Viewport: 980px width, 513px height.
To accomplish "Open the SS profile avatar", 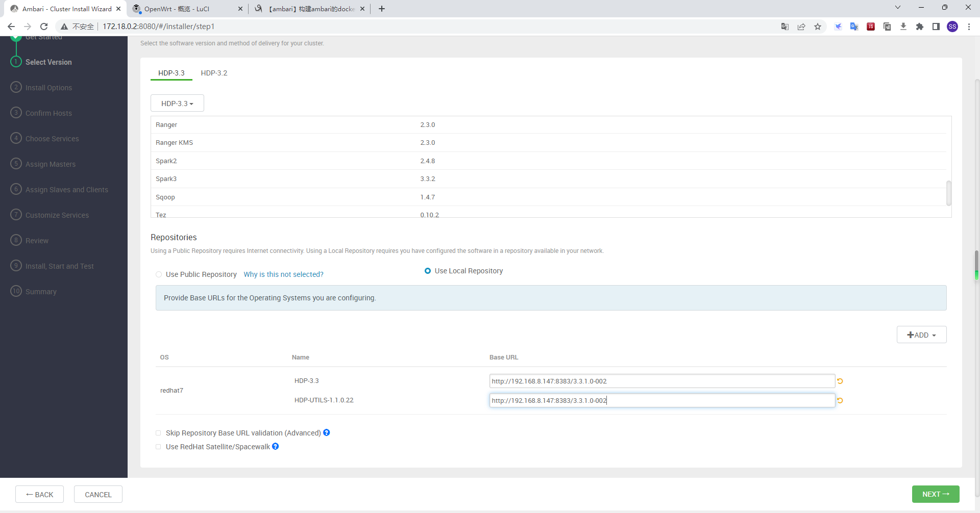I will (952, 27).
